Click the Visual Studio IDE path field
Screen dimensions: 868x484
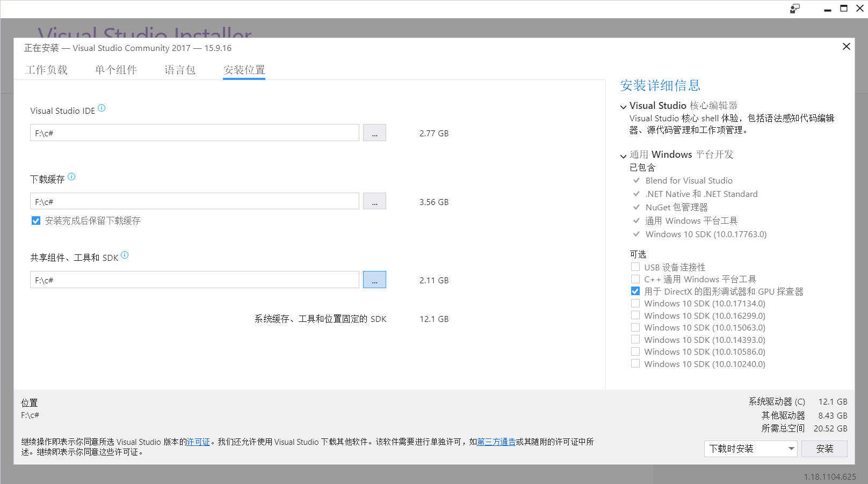(194, 133)
